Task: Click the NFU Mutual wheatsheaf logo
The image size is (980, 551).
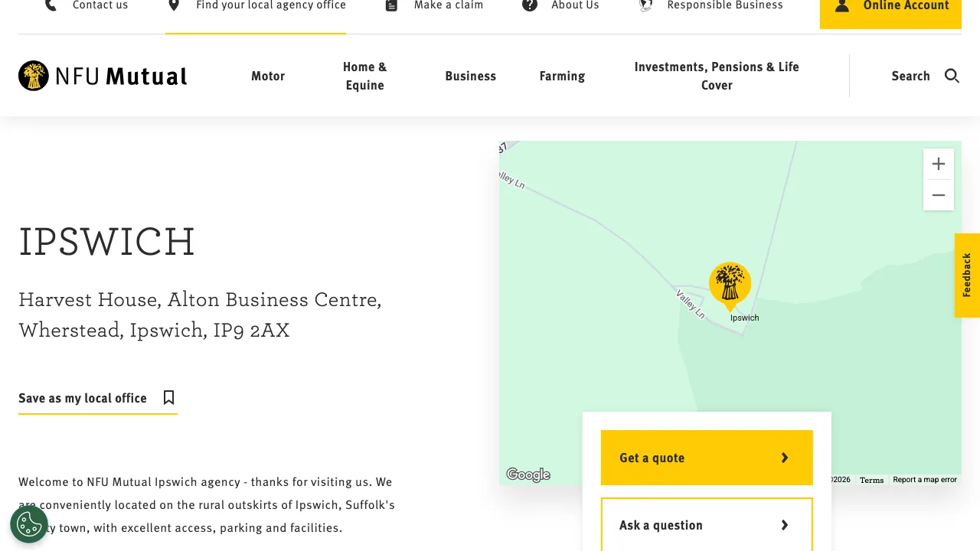Action: tap(34, 76)
